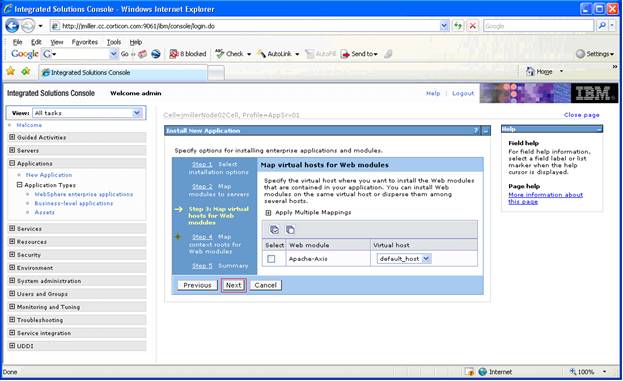Open the default_host virtual host dropdown

404,259
